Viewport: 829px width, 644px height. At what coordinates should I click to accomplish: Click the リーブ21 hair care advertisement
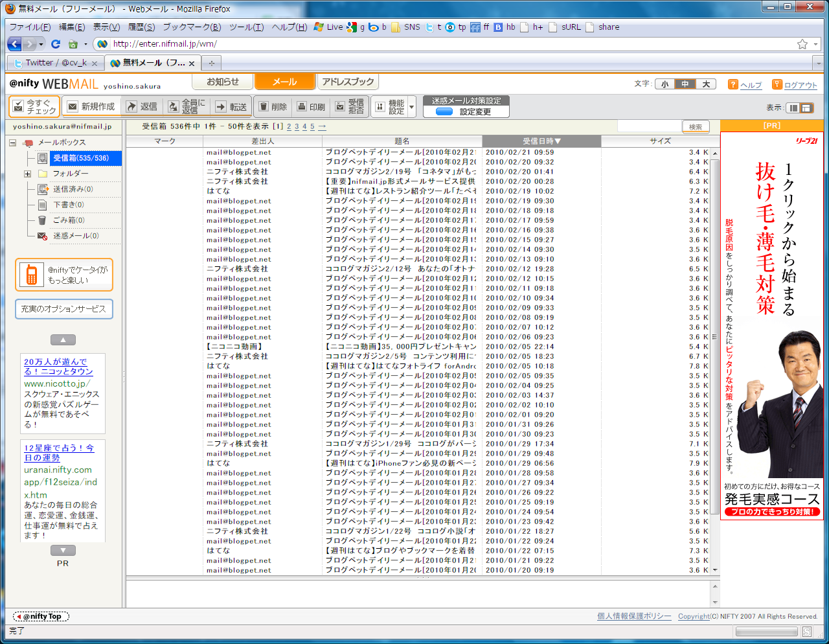tap(771, 325)
